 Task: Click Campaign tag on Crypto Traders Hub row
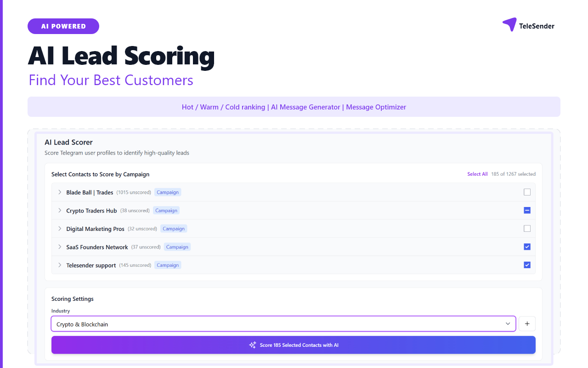(166, 211)
